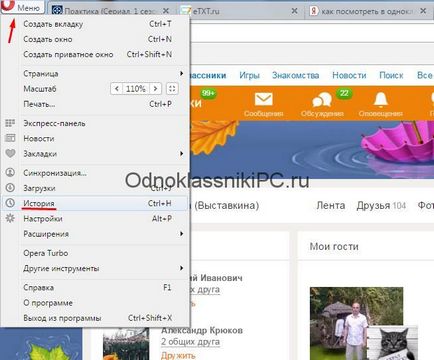
Task: Open Александр Крюков's photo thumbnail
Action: 125,344
